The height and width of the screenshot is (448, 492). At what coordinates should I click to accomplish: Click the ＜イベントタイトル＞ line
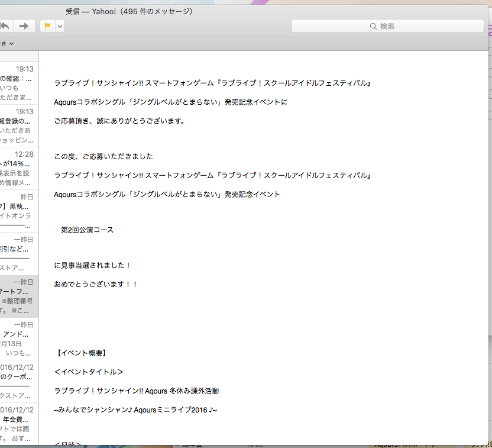click(89, 372)
